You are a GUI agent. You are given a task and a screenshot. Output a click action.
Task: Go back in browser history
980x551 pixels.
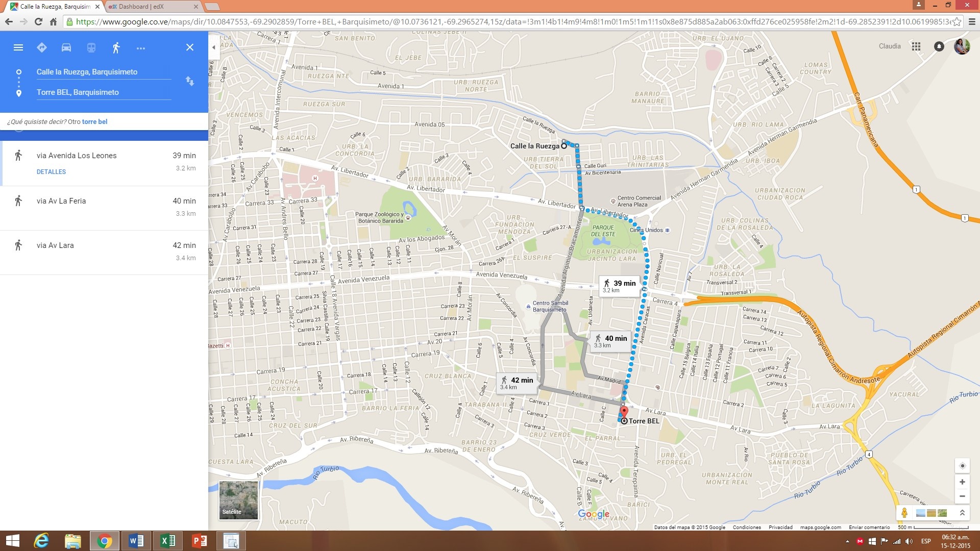coord(9,21)
